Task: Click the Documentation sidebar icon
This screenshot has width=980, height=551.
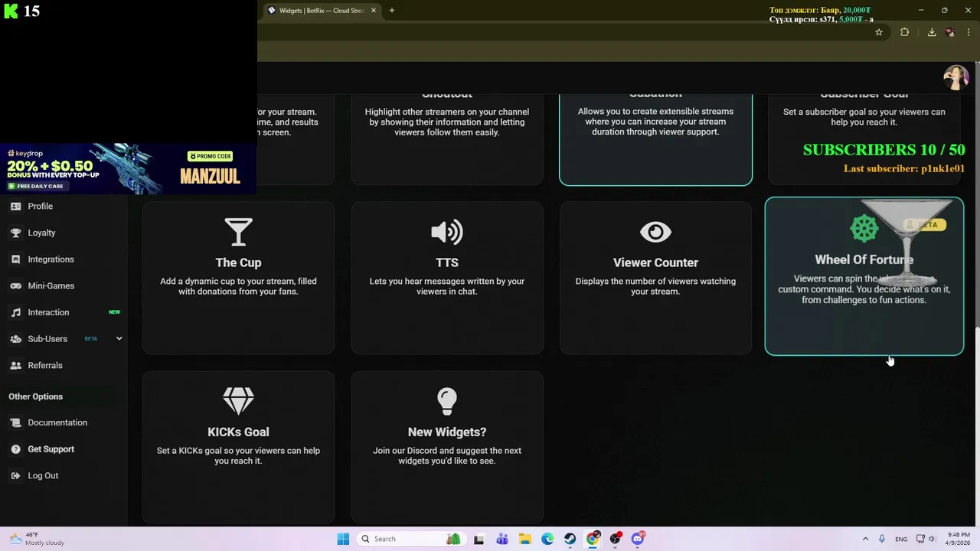Action: [15, 422]
